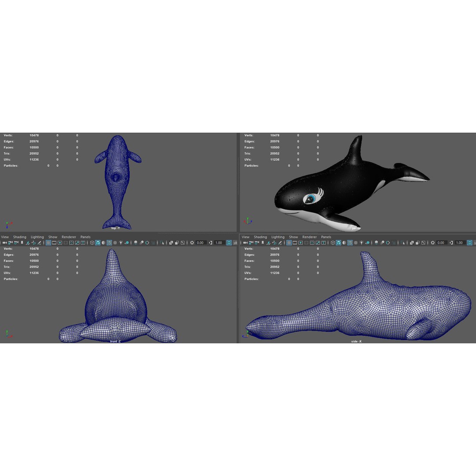This screenshot has width=476, height=476.
Task: Toggle Film Gate in front panel toolbar
Action: coord(54,242)
